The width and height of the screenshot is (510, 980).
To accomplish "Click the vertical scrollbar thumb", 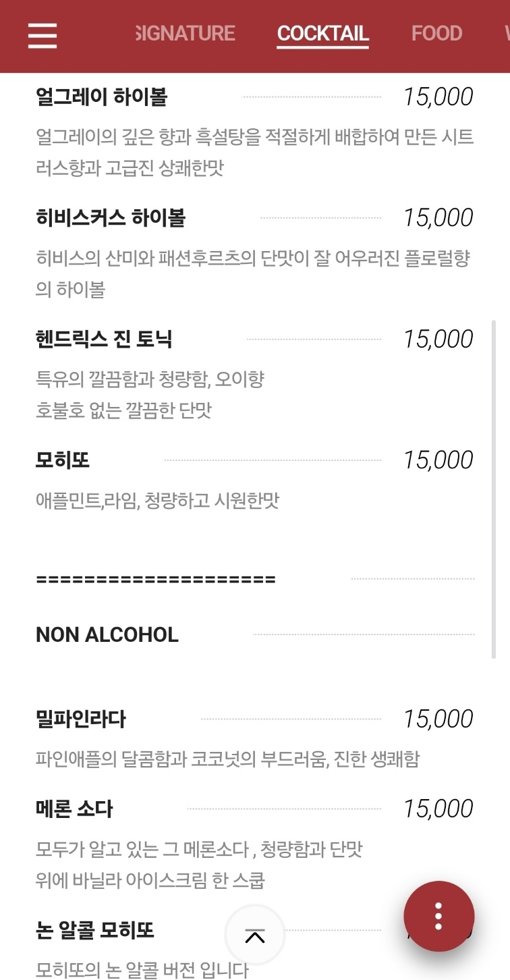I will pyautogui.click(x=494, y=490).
